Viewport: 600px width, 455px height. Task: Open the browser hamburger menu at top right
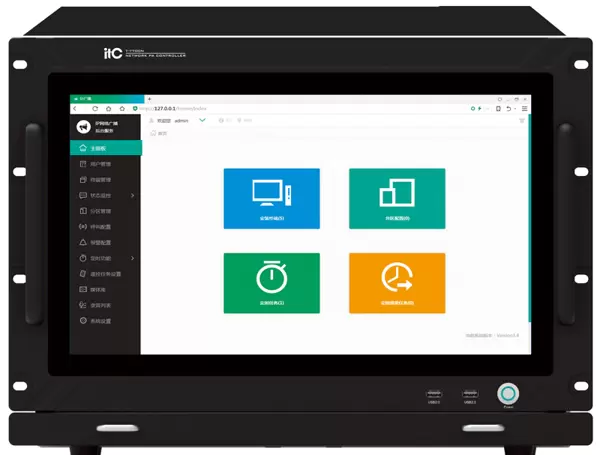click(x=525, y=108)
